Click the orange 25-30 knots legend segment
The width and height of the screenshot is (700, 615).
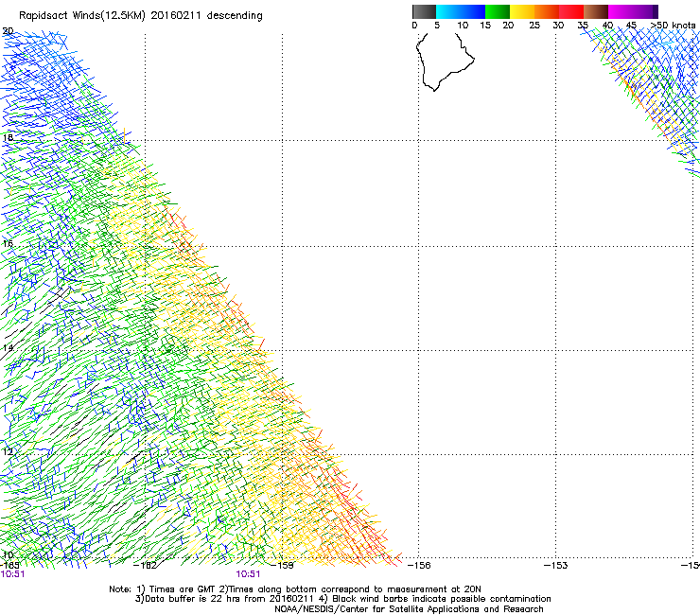click(x=547, y=11)
